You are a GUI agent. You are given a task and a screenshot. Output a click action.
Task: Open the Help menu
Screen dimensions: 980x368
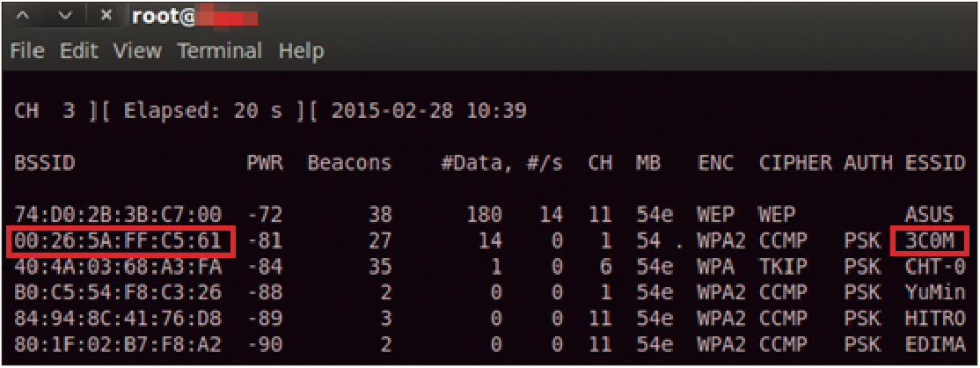[301, 51]
